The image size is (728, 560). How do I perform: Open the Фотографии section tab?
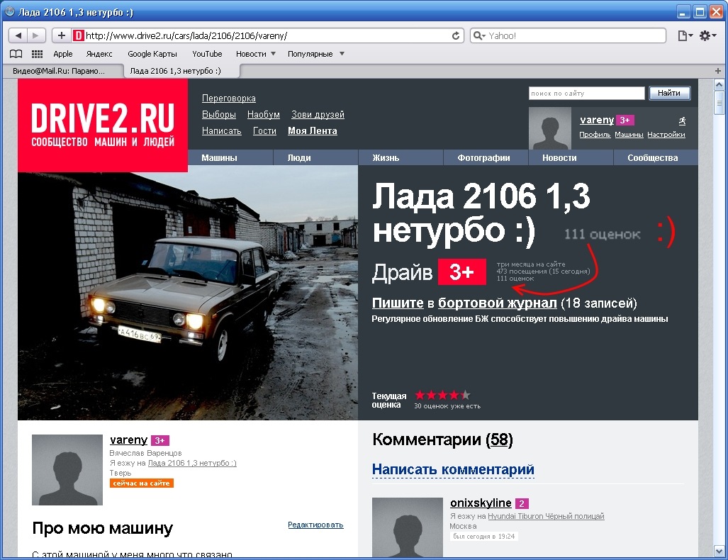[x=485, y=157]
